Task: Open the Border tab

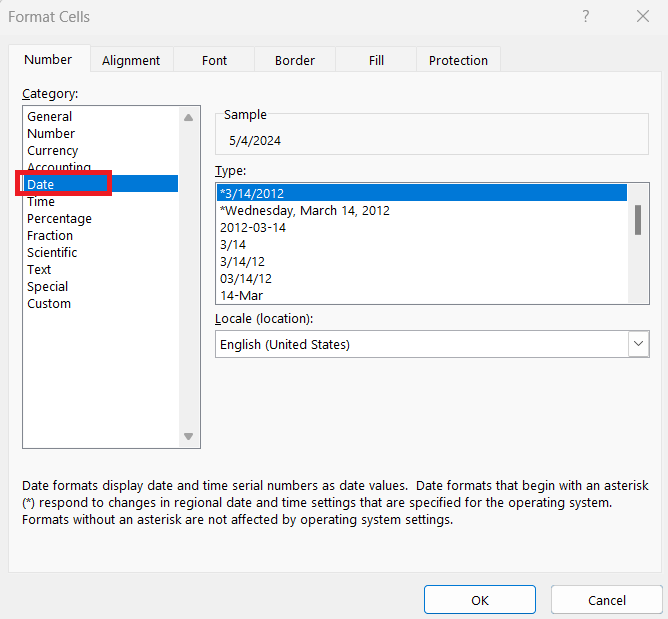Action: point(295,60)
